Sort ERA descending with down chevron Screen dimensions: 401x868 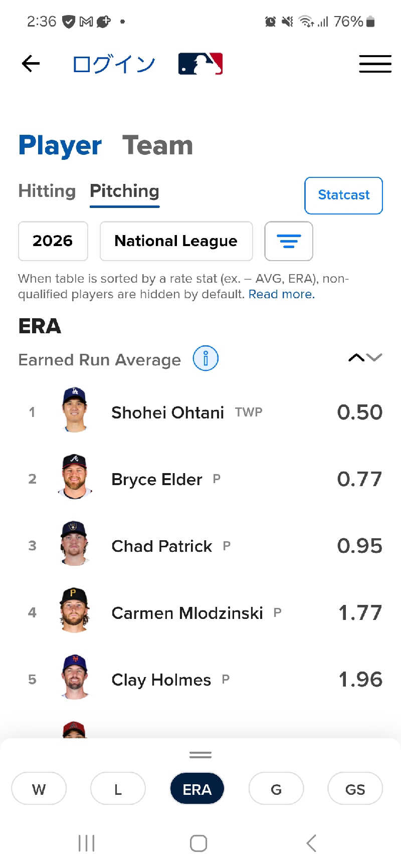pyautogui.click(x=374, y=357)
